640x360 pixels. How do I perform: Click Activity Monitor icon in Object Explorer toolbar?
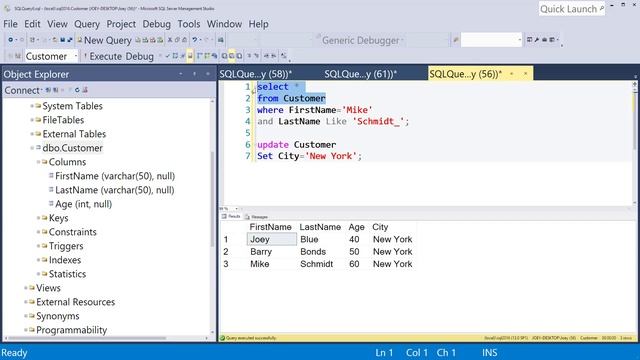[85, 90]
